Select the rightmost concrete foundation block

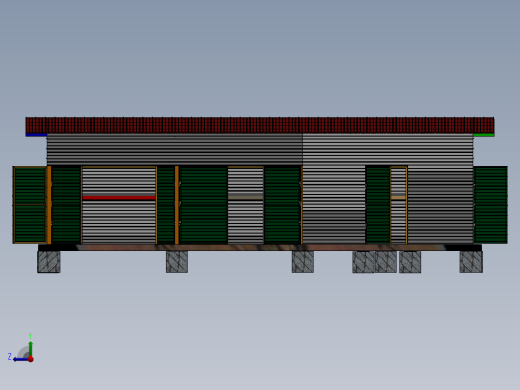[x=471, y=262]
